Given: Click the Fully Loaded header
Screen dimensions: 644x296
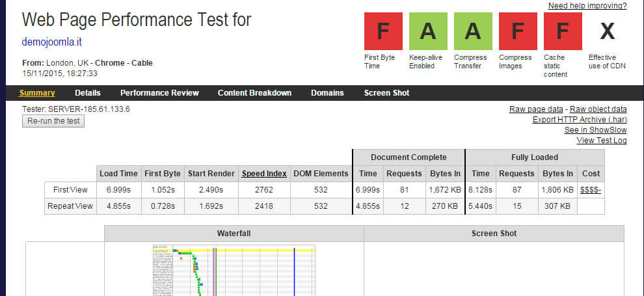Looking at the screenshot, I should pyautogui.click(x=535, y=157).
